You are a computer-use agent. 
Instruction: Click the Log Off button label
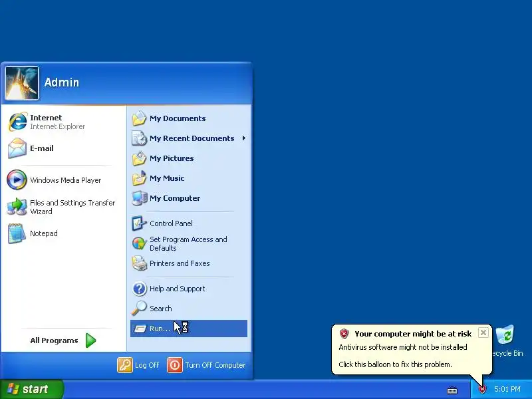pos(147,365)
